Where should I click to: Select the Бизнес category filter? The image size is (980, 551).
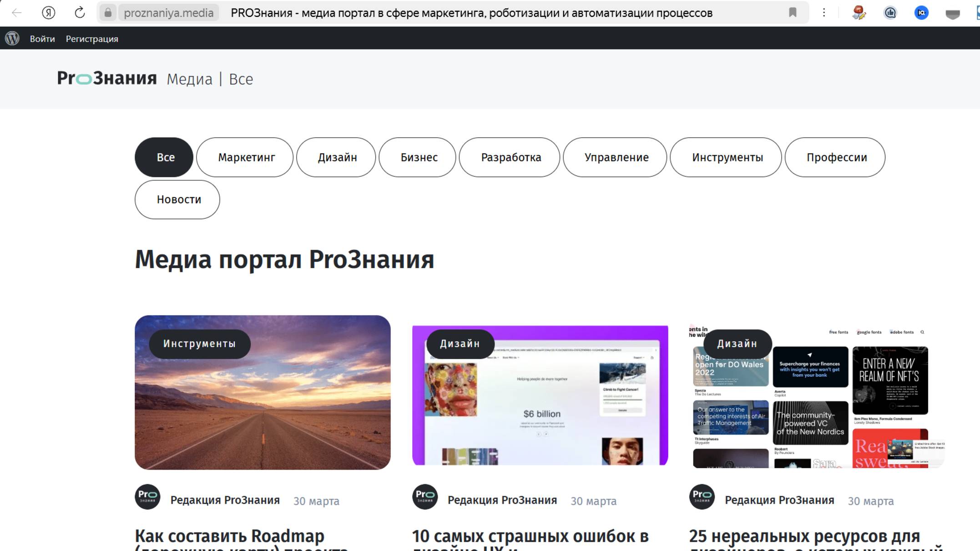pyautogui.click(x=418, y=157)
